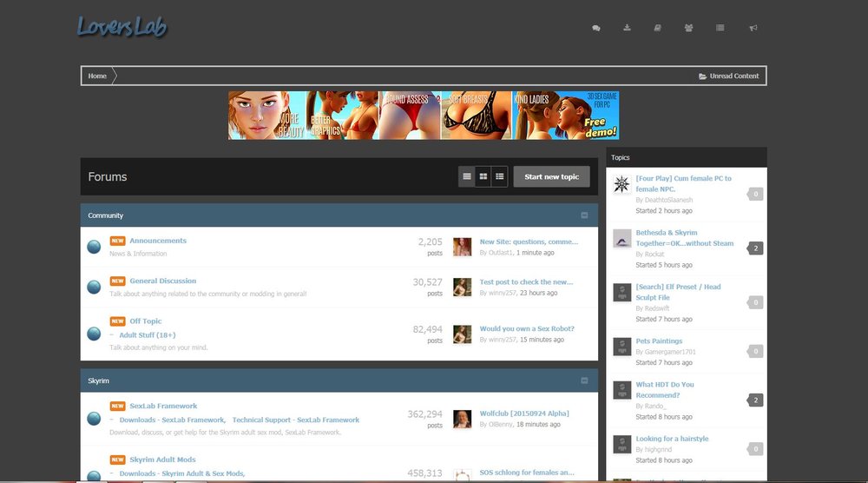This screenshot has height=483, width=868.
Task: Click Announcements forum unread marker ball icon
Action: (x=94, y=247)
